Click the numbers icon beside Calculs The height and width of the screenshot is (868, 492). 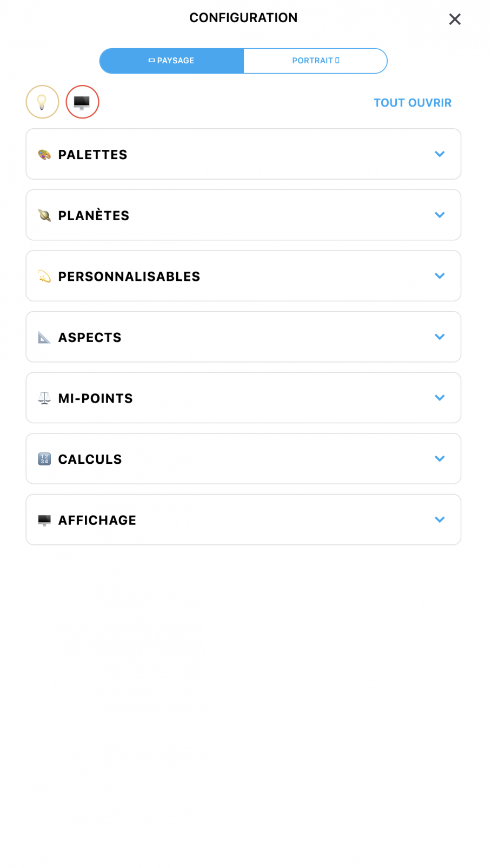pos(44,459)
